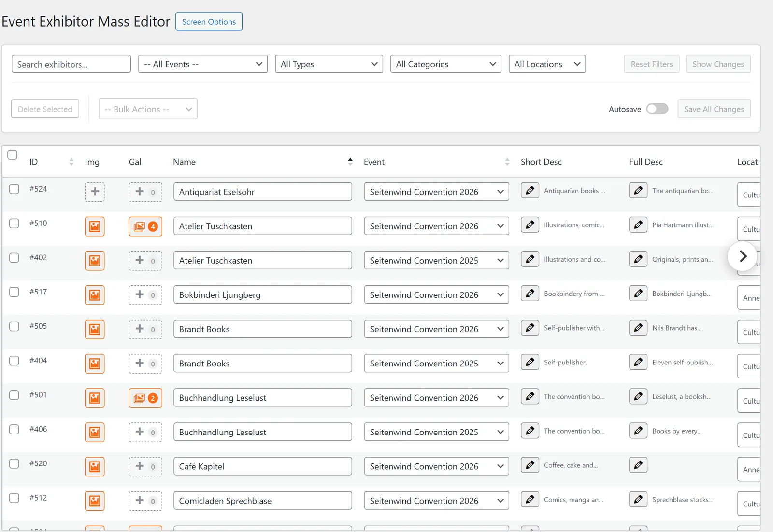Open the All Locations filter dropdown

click(547, 64)
